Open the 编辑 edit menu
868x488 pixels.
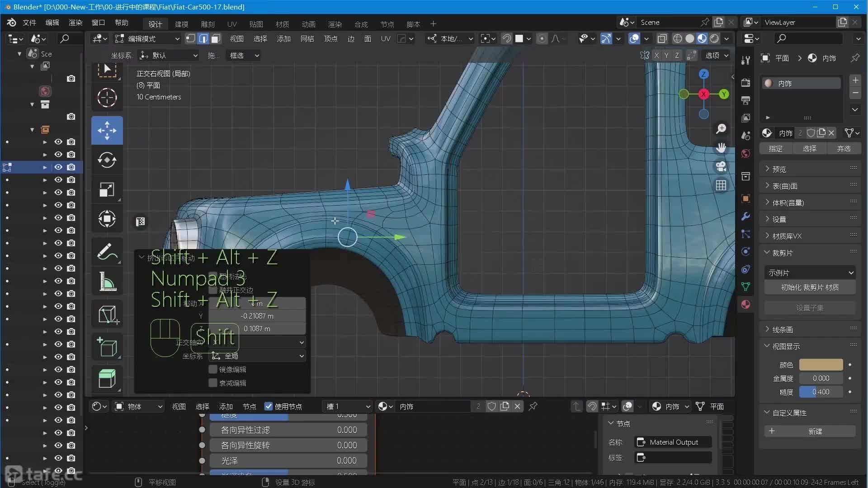[x=52, y=23]
